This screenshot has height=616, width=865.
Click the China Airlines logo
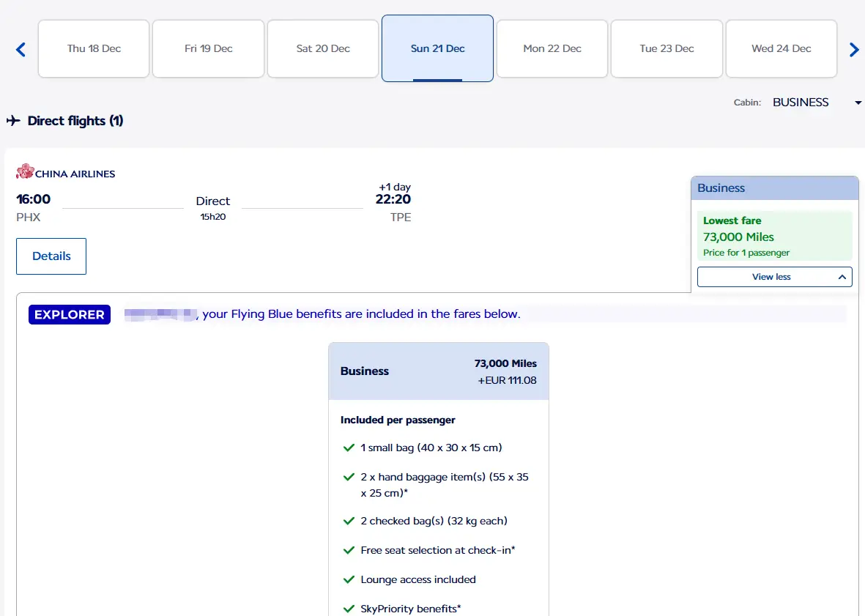[x=66, y=173]
